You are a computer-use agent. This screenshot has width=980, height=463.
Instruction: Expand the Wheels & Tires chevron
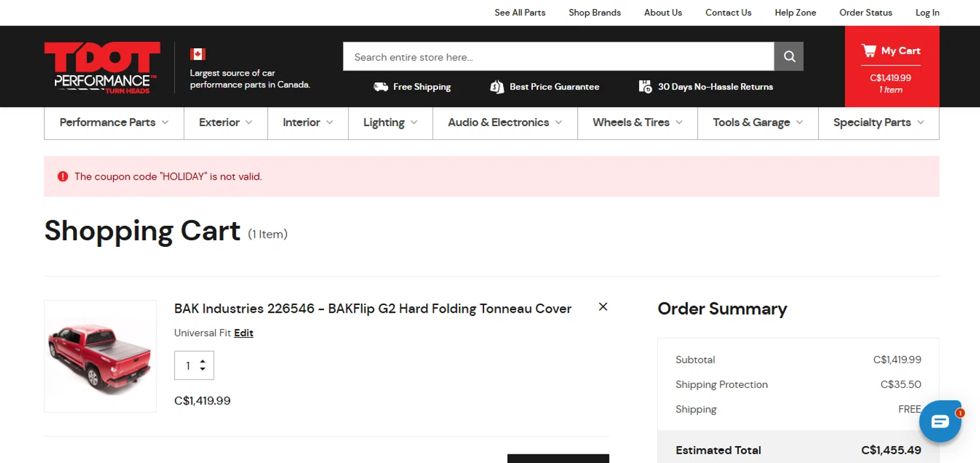coord(679,123)
